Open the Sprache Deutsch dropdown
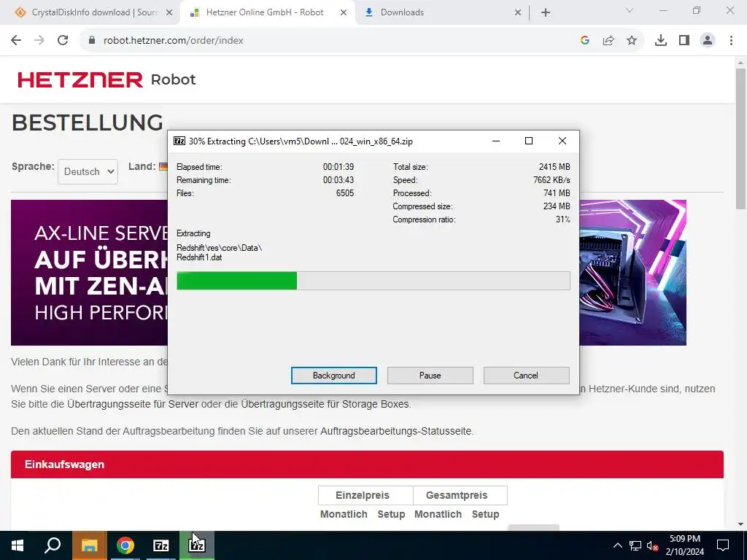This screenshot has width=747, height=560. pos(88,171)
